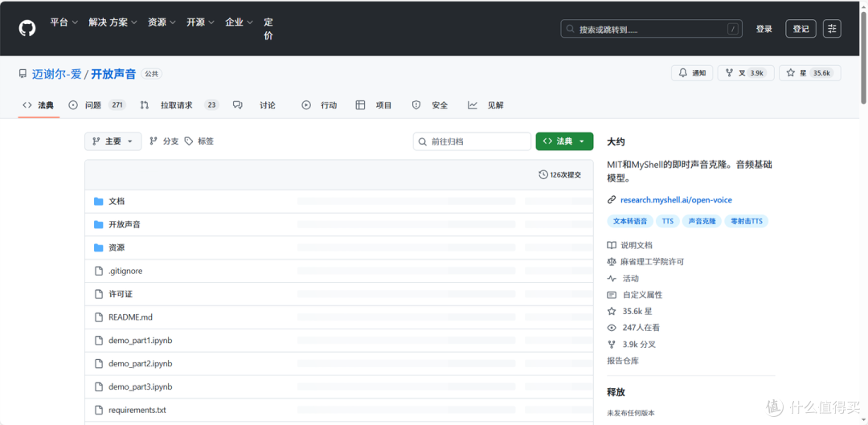Click the GitHub logo icon
Screen dimensions: 868x425
(27, 29)
